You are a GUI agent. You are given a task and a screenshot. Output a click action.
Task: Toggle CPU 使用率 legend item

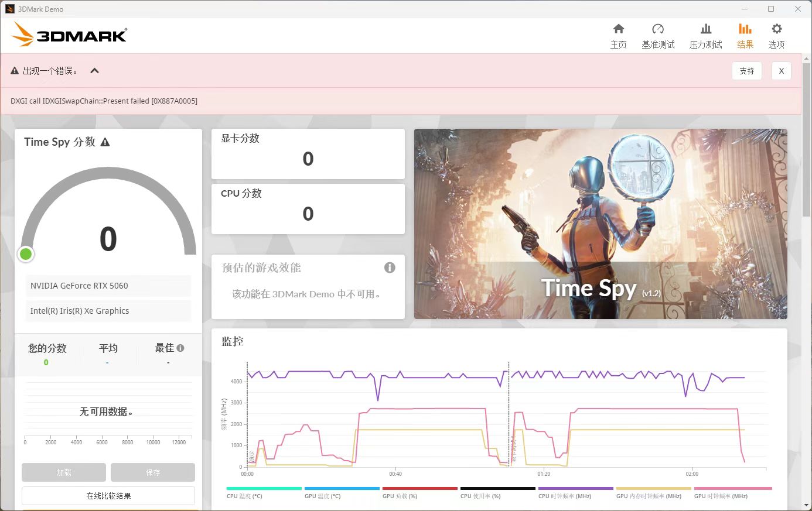click(498, 492)
